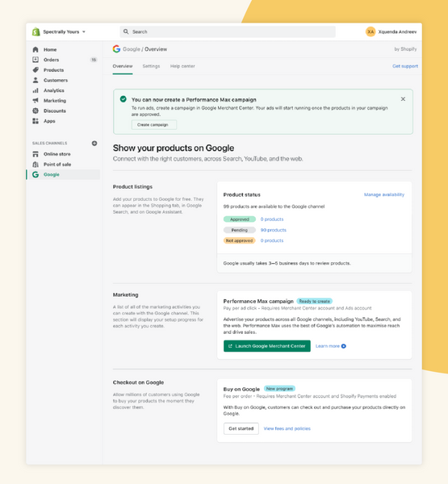The height and width of the screenshot is (484, 448).
Task: Click the Google logo in page header
Action: (x=116, y=48)
